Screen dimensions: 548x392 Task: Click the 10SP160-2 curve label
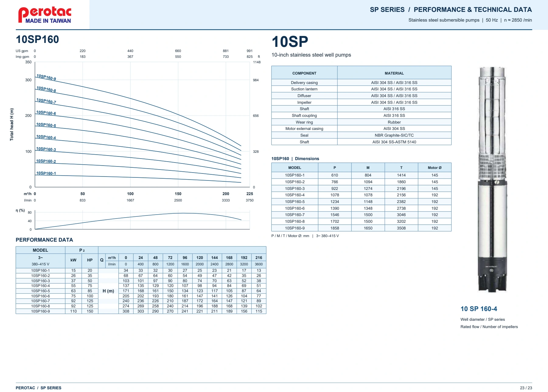point(46,161)
